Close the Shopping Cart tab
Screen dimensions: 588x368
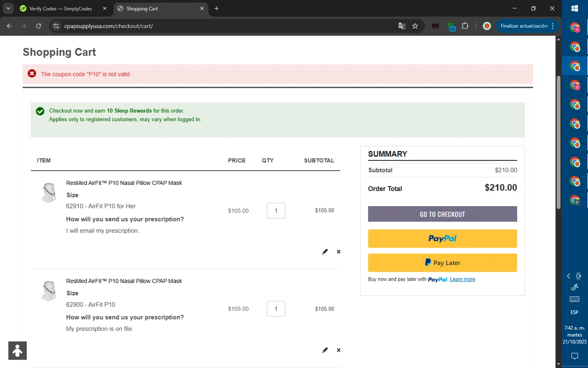[202, 8]
